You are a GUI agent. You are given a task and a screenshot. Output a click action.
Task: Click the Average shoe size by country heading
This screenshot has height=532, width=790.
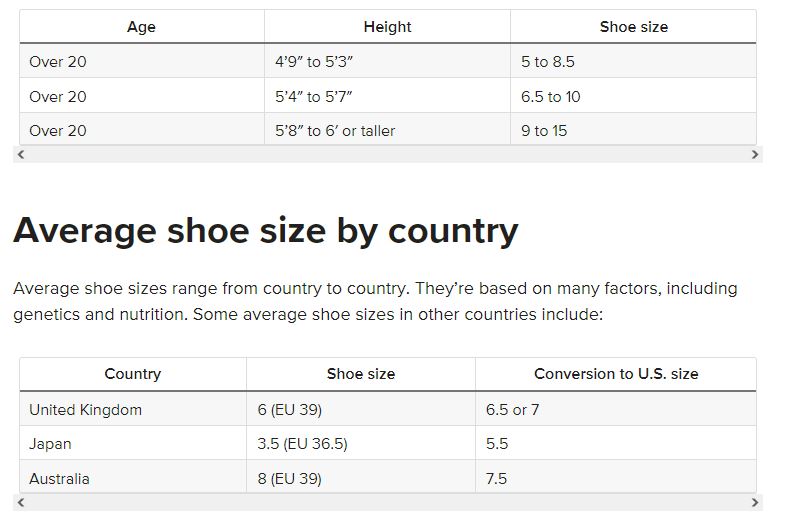pos(265,231)
